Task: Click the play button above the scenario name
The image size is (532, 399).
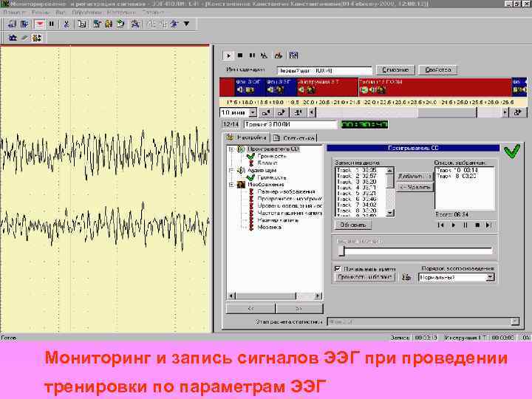Action: (x=228, y=55)
